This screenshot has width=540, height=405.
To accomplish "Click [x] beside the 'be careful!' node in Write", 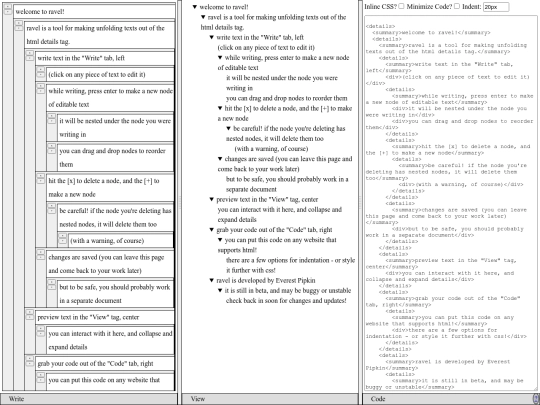I will (x=52, y=206).
